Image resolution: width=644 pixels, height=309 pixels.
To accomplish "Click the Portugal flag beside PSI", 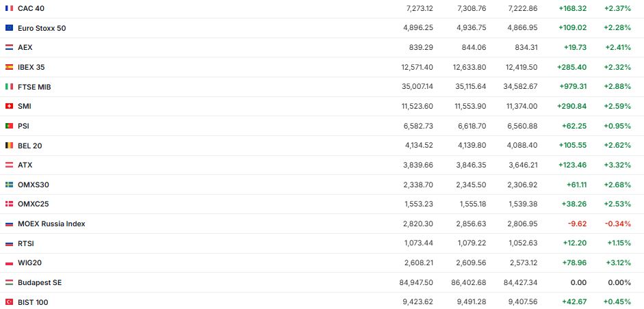I will click(9, 126).
